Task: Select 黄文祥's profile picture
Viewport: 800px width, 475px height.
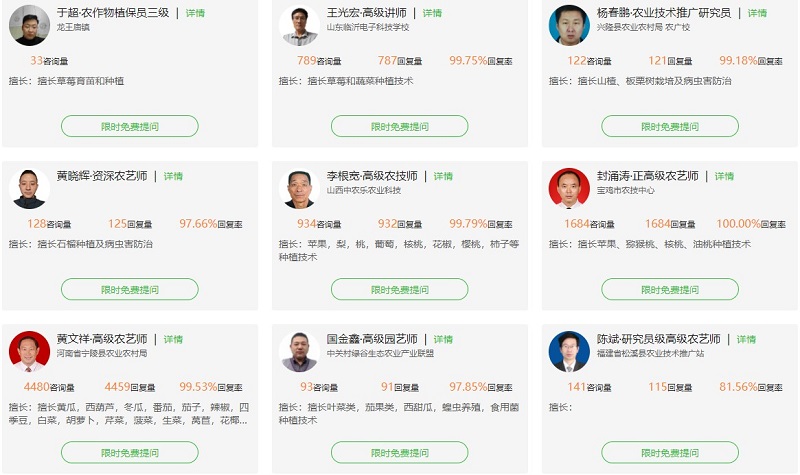Action: [29, 351]
